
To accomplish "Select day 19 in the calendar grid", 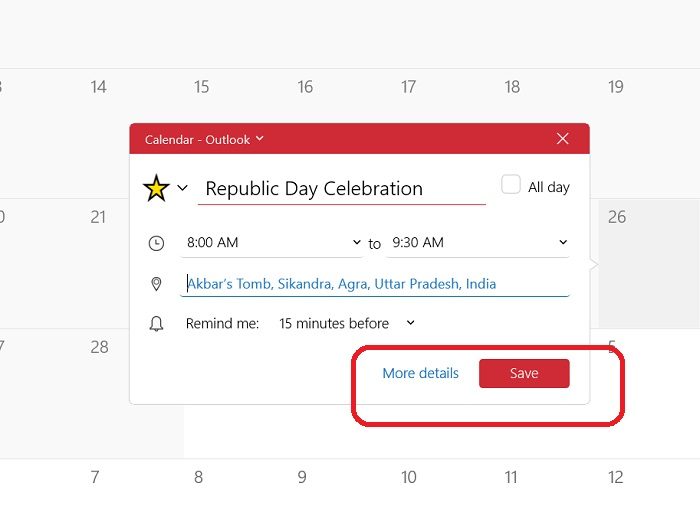I will coord(616,87).
